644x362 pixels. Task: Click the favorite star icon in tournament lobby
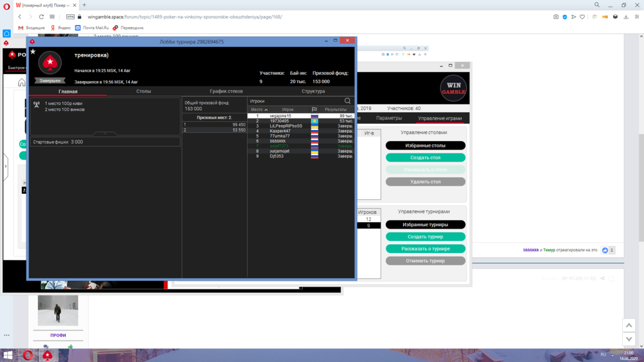[33, 52]
